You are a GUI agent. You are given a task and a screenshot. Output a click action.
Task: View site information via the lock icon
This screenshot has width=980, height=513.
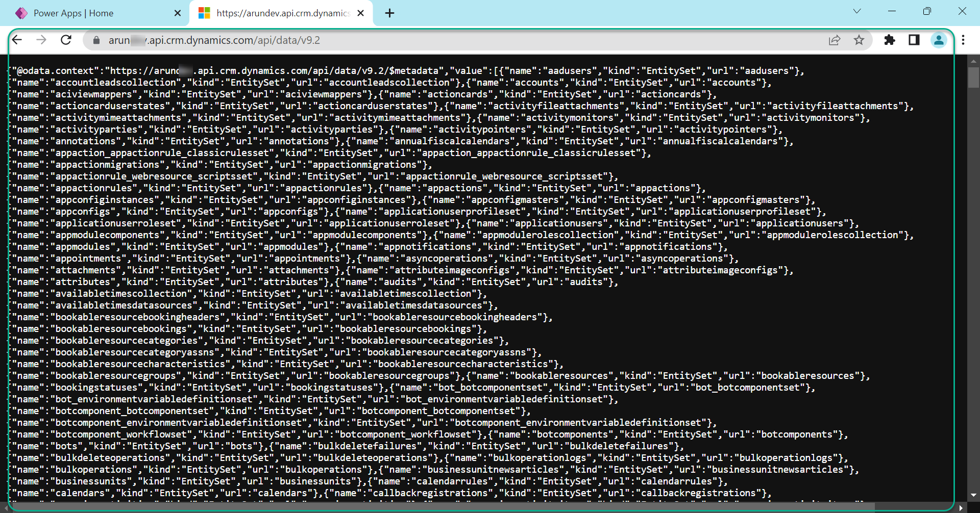click(x=96, y=40)
